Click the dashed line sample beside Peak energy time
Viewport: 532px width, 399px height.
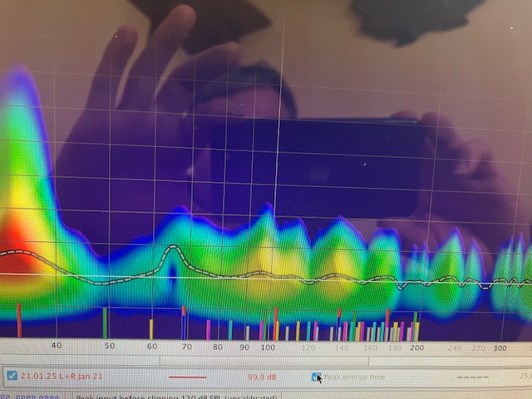[472, 377]
